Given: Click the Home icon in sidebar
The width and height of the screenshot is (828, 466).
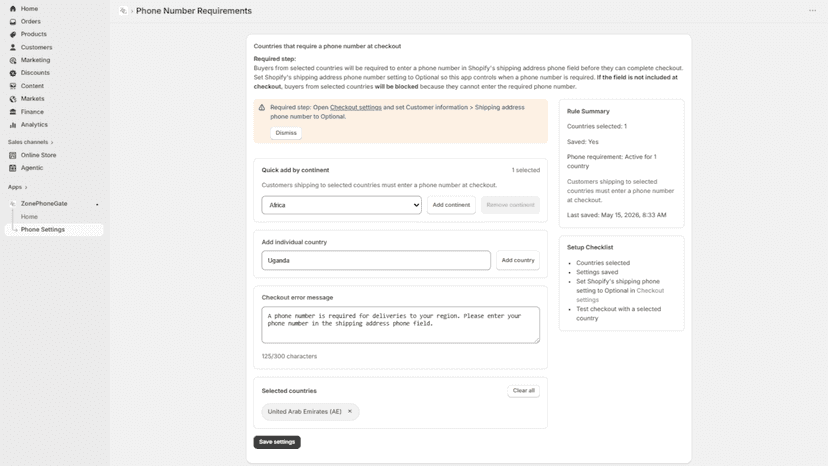Looking at the screenshot, I should tap(13, 8).
